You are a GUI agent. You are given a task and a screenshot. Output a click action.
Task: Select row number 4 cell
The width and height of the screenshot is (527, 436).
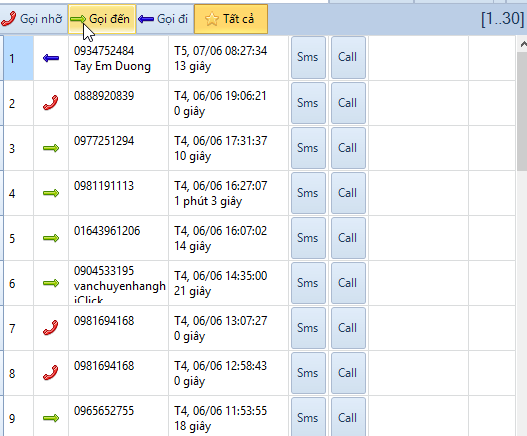coord(18,193)
